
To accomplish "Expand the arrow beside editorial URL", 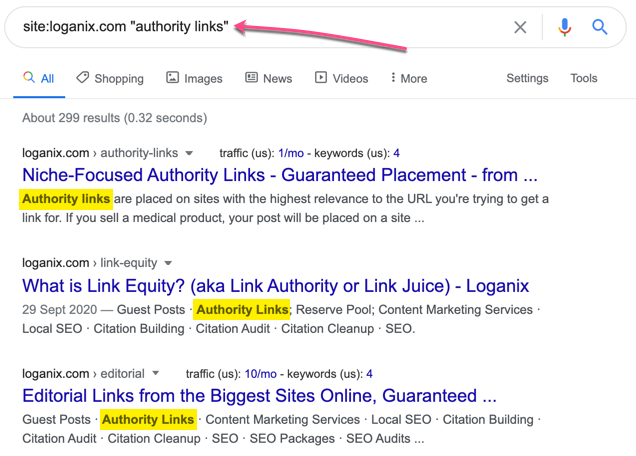I will click(x=155, y=373).
